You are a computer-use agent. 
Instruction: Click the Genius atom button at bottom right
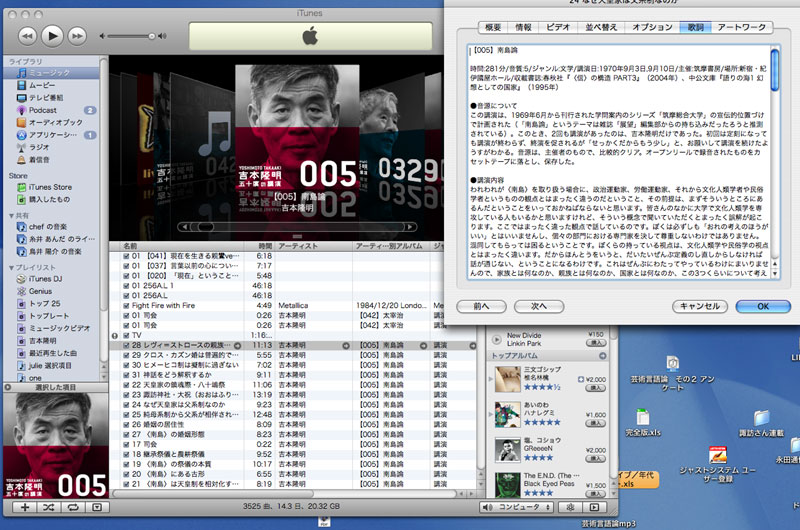tap(570, 507)
